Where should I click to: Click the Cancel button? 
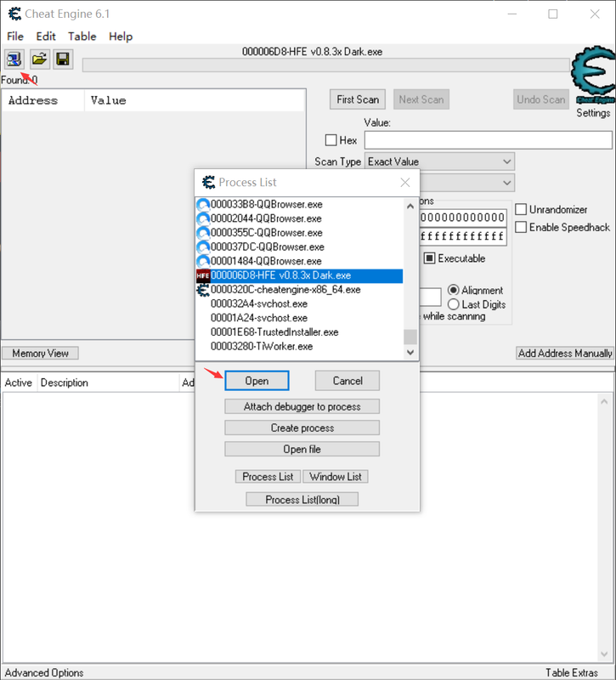point(348,381)
